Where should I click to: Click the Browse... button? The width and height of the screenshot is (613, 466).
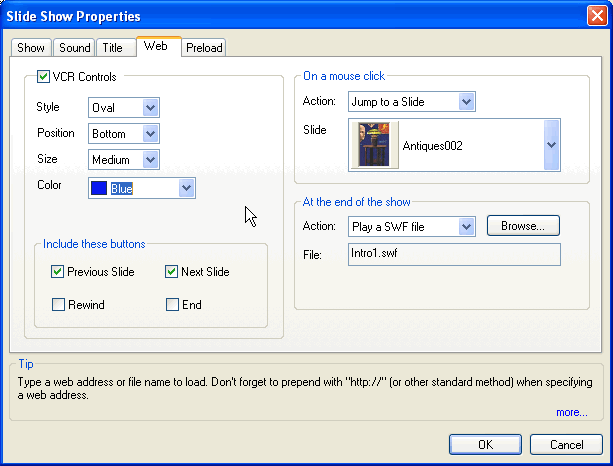(x=523, y=226)
